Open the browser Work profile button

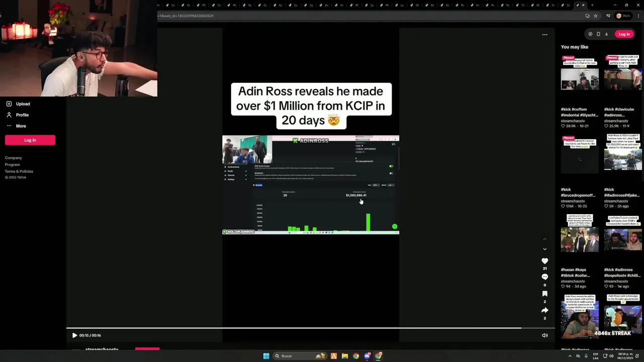click(623, 16)
